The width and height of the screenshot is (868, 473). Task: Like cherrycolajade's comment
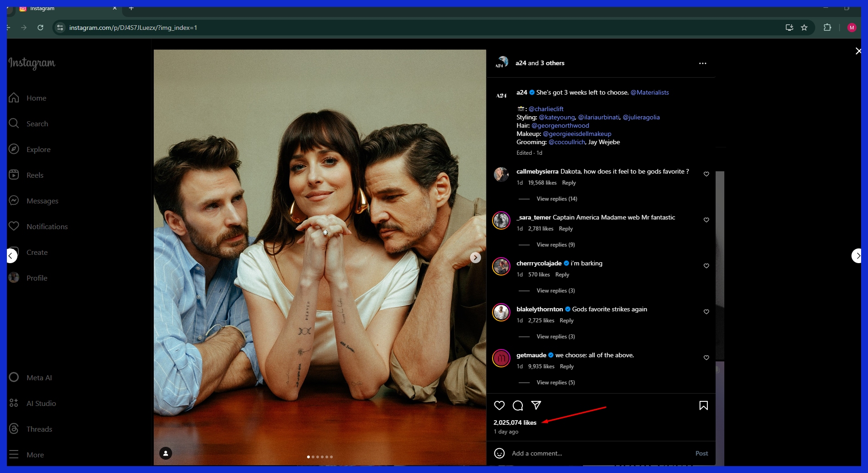(706, 266)
